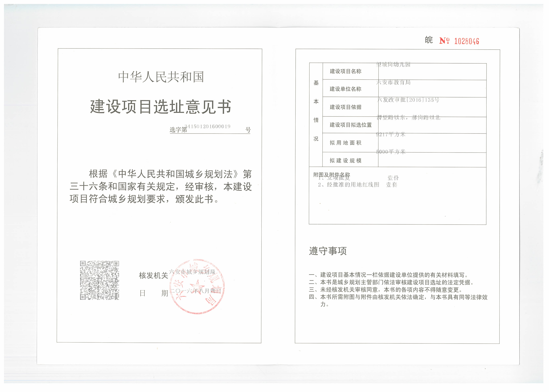Click the 附图及附件名称 label

332,174
